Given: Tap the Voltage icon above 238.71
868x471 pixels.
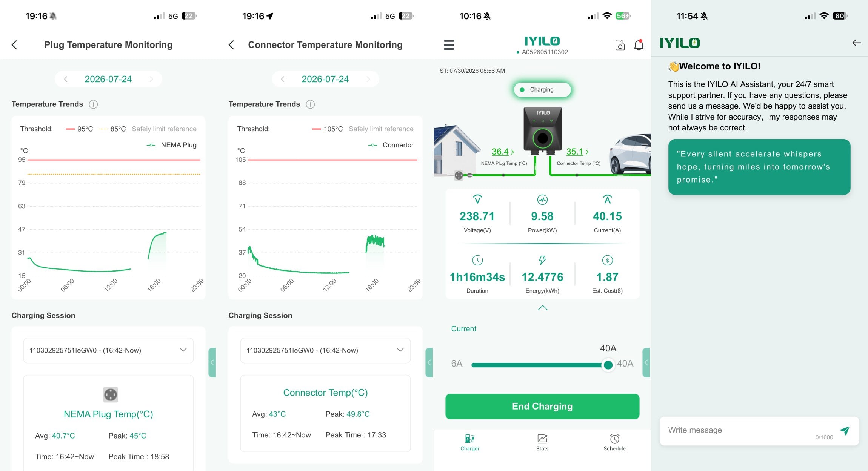Looking at the screenshot, I should click(477, 199).
